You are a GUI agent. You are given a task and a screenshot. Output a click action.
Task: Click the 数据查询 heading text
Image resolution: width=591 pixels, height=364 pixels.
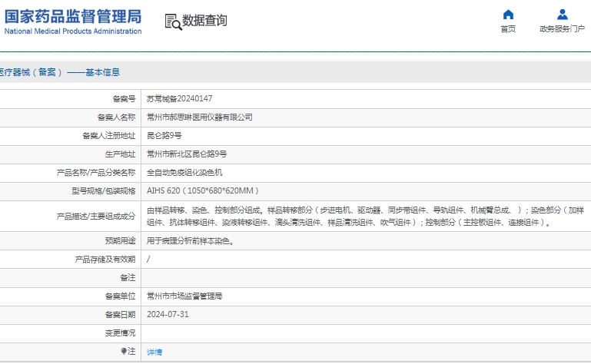[204, 20]
